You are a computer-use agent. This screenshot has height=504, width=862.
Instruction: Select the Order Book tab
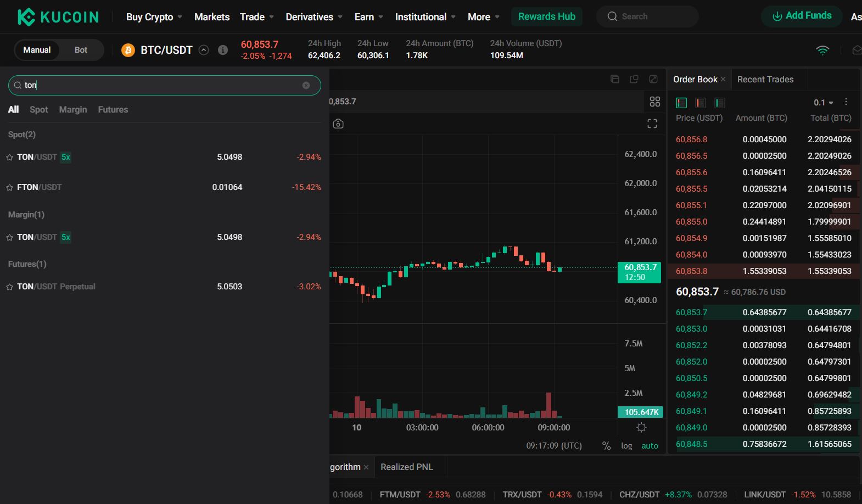pyautogui.click(x=695, y=80)
